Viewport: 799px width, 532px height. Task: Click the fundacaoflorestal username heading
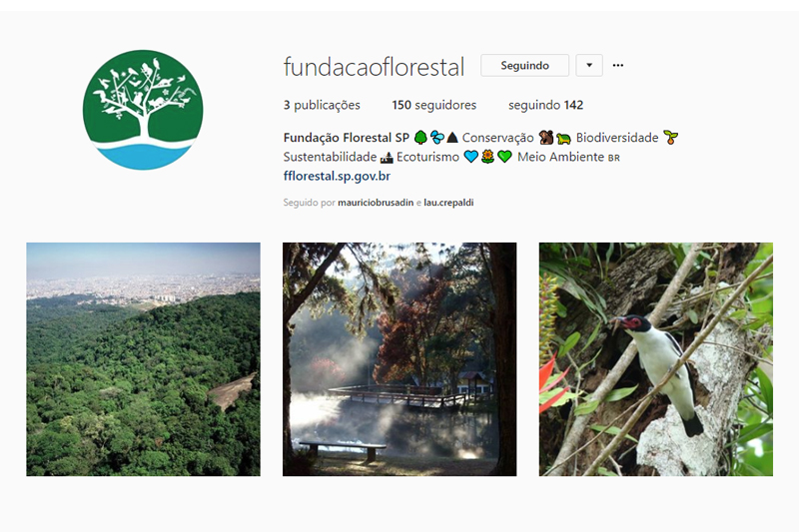[x=374, y=67]
